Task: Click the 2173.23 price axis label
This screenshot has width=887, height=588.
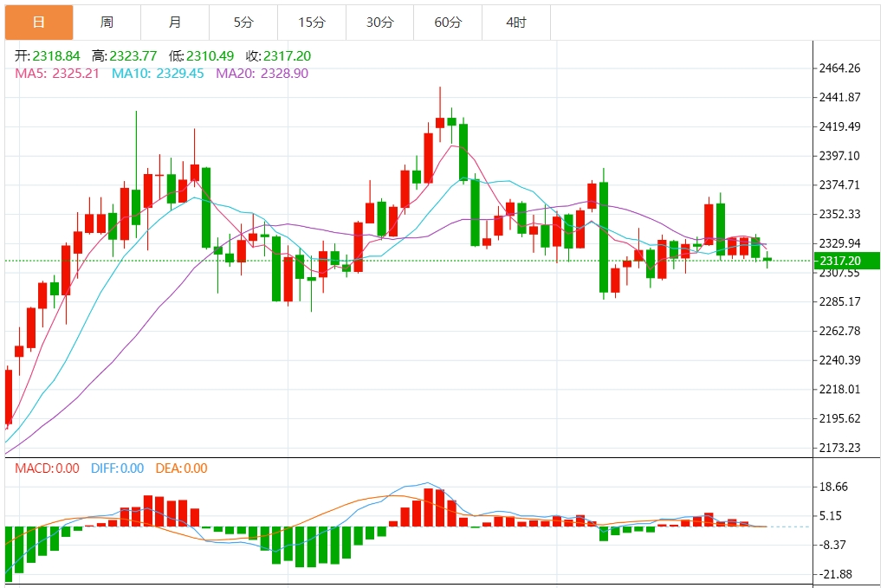Action: (x=839, y=448)
